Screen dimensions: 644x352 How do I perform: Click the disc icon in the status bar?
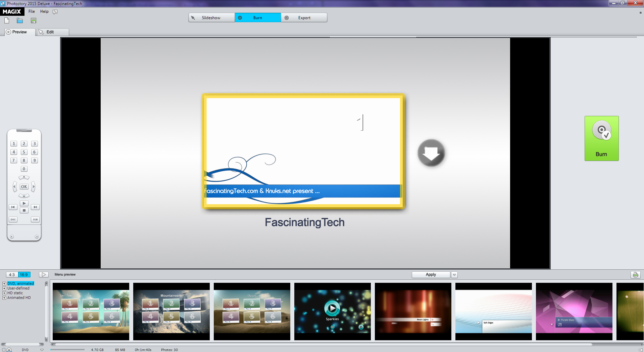(x=9, y=350)
